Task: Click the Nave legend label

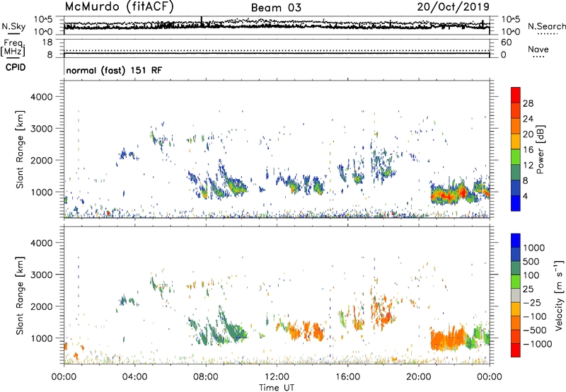Action: pos(538,49)
